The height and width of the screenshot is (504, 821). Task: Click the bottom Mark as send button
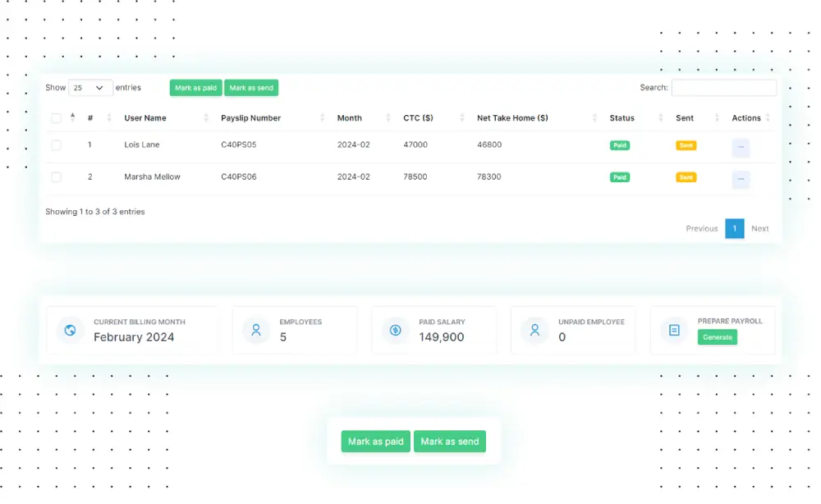pos(450,441)
